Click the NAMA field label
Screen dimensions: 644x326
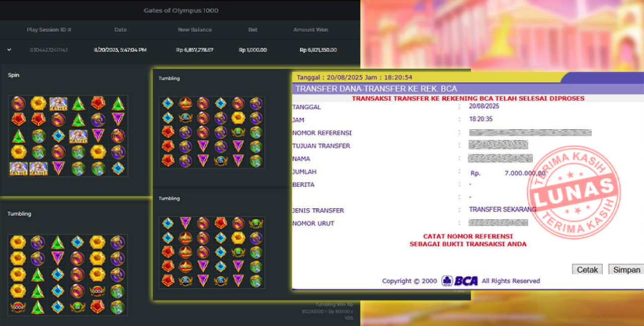[x=302, y=159]
